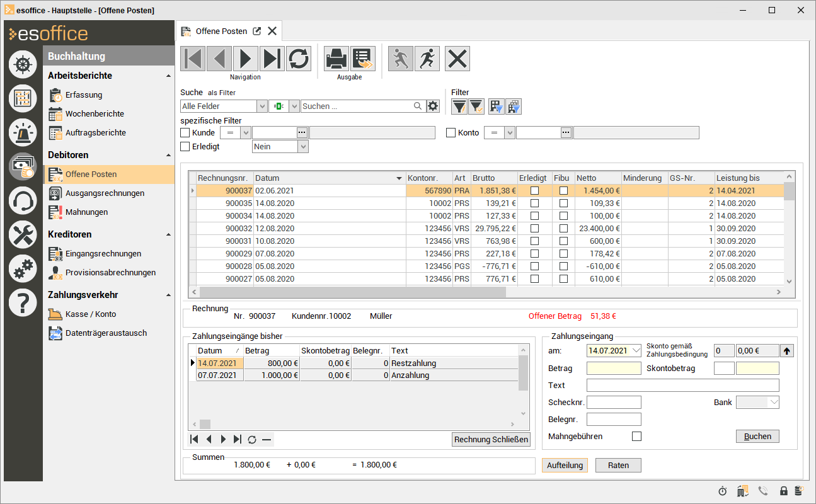816x504 pixels.
Task: Open the Erledigt Nein dropdown
Action: click(303, 146)
